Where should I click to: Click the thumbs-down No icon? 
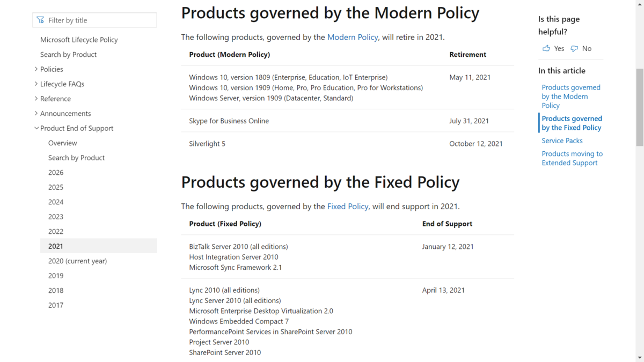(574, 48)
